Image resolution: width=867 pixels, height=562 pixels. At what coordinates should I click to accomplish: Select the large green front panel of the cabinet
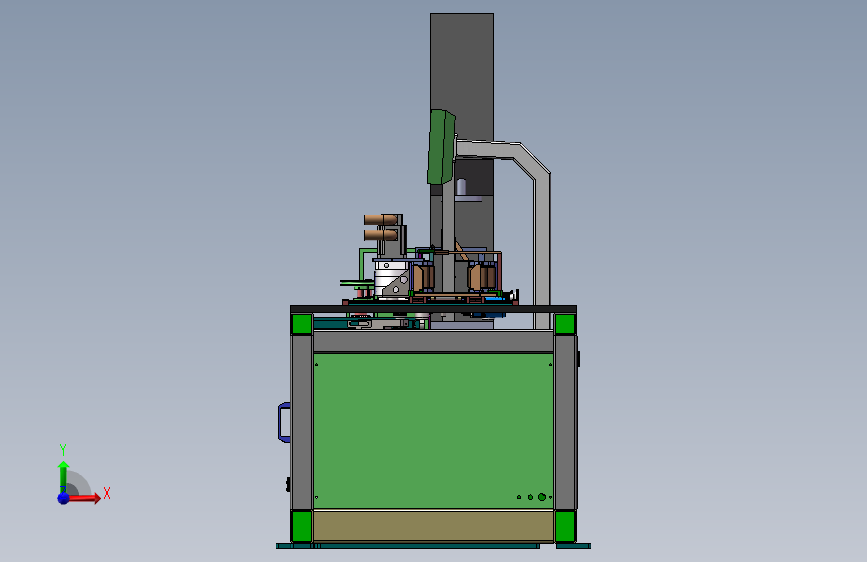pyautogui.click(x=433, y=430)
